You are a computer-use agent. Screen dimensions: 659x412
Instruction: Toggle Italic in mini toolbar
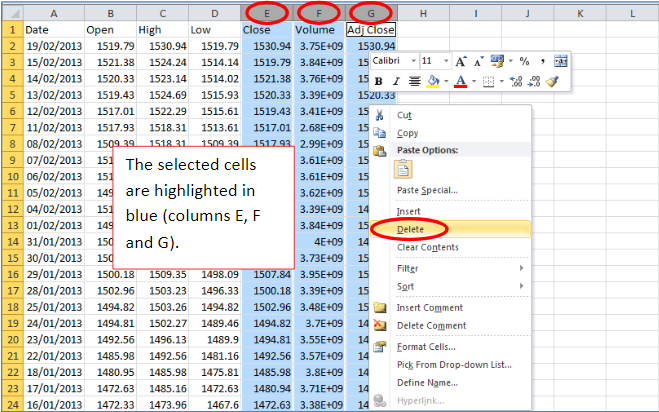tap(396, 81)
